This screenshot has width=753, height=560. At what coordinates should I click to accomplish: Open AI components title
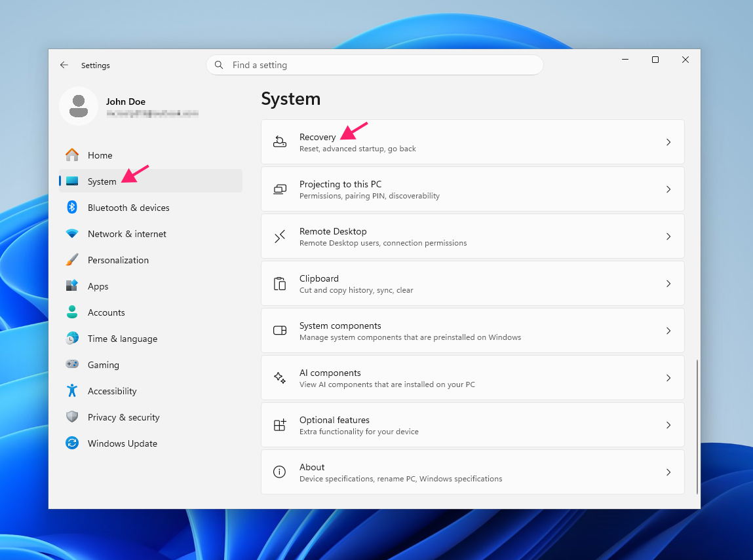point(330,373)
